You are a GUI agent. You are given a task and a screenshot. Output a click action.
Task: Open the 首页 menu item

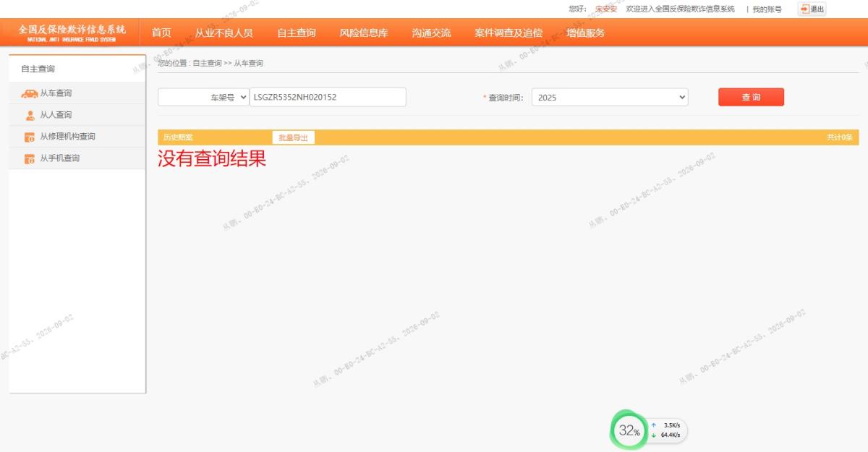point(161,33)
